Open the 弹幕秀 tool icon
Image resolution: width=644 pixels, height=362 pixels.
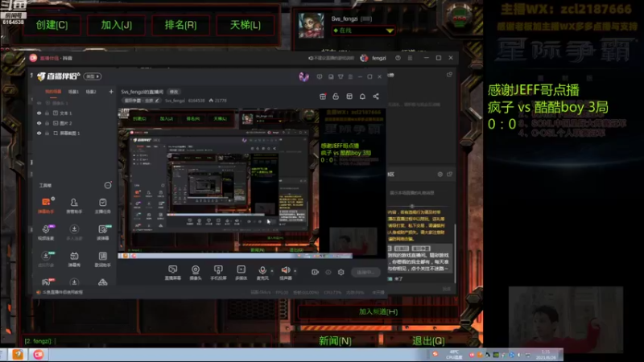74,259
